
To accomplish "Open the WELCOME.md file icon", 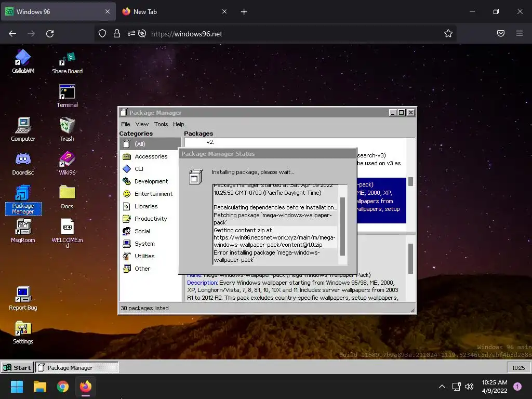I will pyautogui.click(x=67, y=233).
